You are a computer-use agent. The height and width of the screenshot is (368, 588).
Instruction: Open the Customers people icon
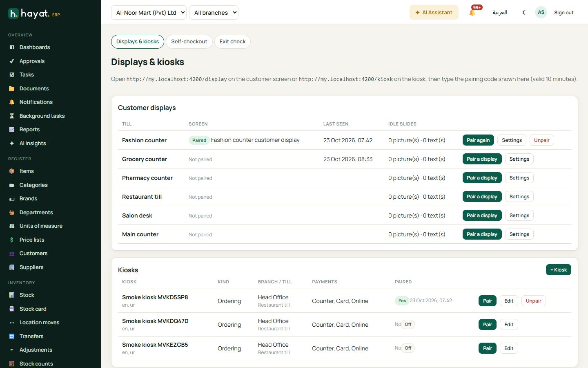12,254
